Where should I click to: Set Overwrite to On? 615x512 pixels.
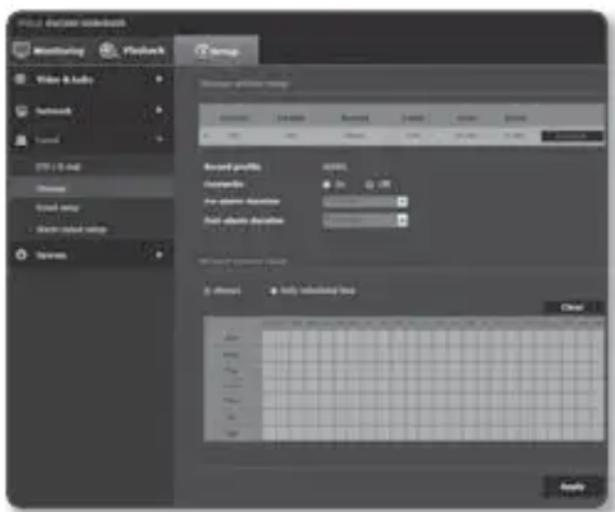(326, 184)
